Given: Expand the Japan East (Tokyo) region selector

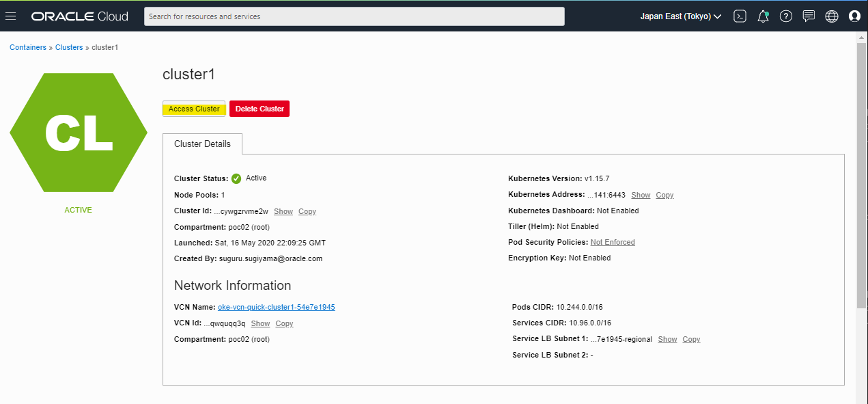Looking at the screenshot, I should pos(681,16).
